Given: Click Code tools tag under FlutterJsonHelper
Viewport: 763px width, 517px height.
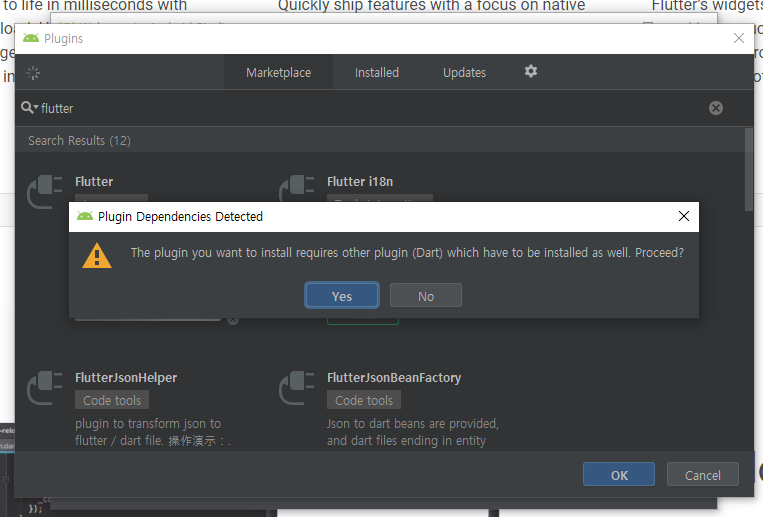Looking at the screenshot, I should (112, 400).
